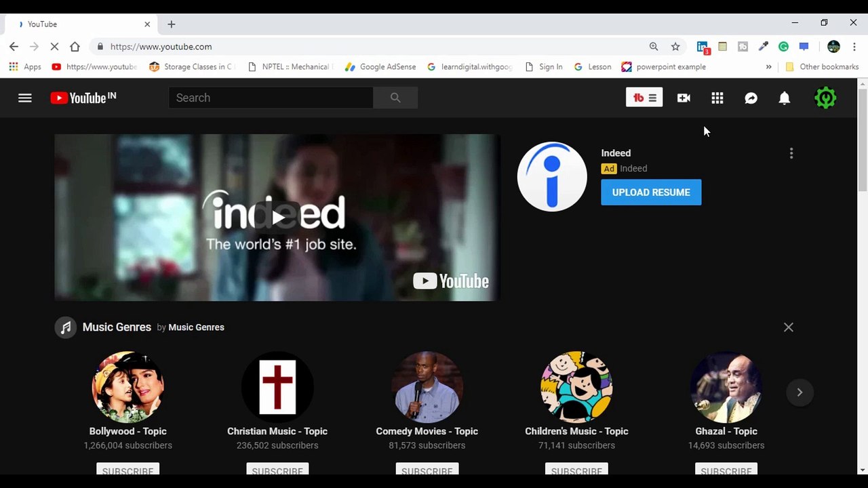
Task: Click the Christian Music - Topic title
Action: (x=277, y=431)
